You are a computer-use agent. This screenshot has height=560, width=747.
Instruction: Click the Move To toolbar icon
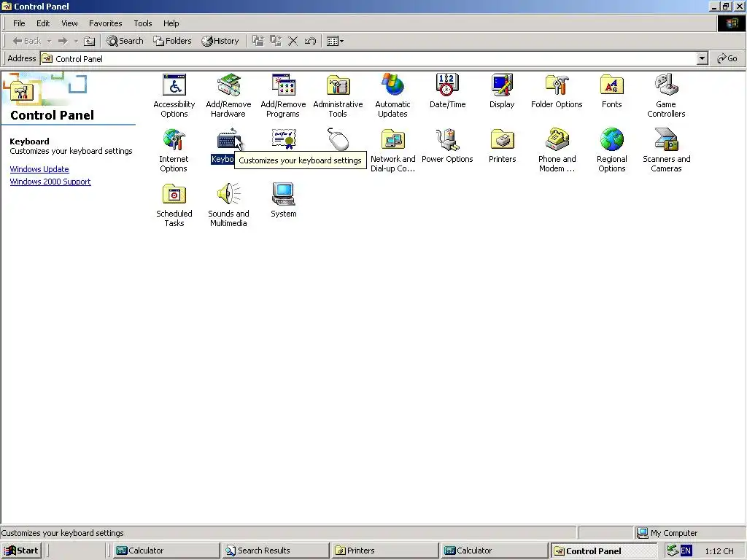[x=258, y=41]
